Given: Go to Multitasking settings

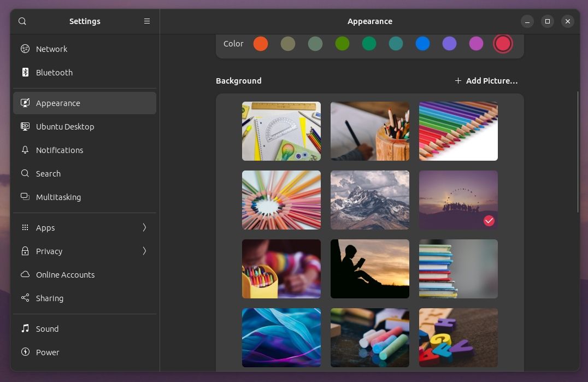Looking at the screenshot, I should tap(58, 197).
